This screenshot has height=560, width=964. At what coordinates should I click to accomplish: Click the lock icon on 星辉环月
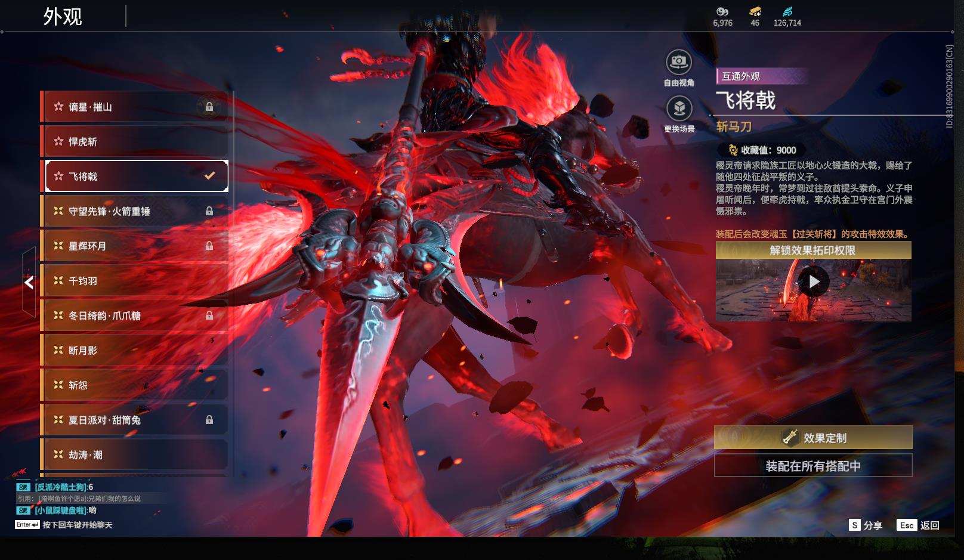209,246
